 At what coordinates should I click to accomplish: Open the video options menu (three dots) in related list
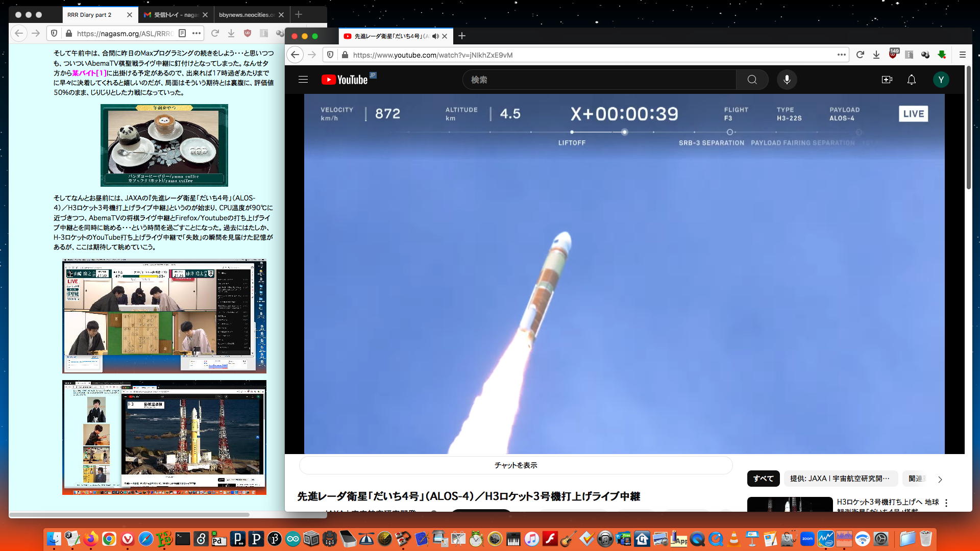(x=946, y=503)
